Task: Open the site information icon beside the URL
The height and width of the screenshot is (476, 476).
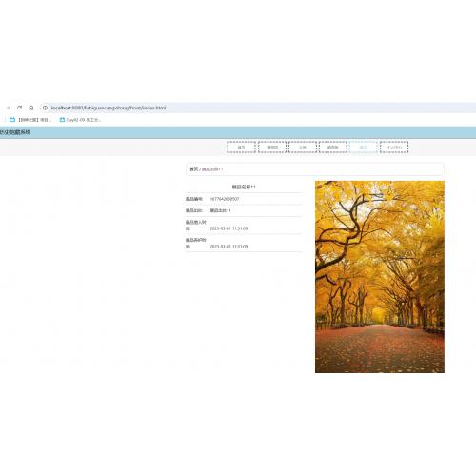Action: click(45, 108)
